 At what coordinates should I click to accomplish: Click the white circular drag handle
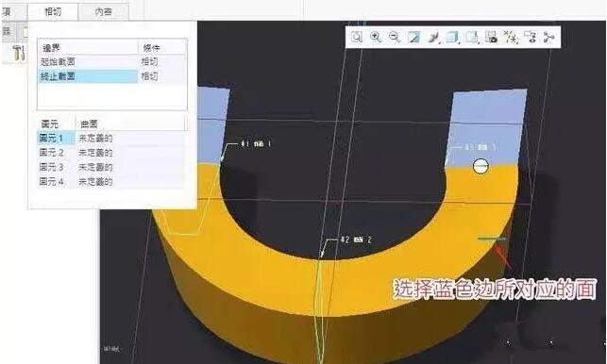tap(481, 166)
